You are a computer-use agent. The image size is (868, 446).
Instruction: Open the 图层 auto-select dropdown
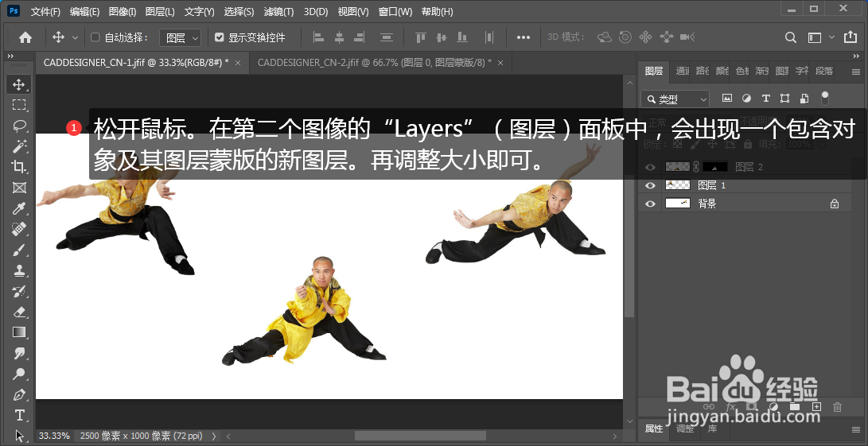tap(181, 37)
